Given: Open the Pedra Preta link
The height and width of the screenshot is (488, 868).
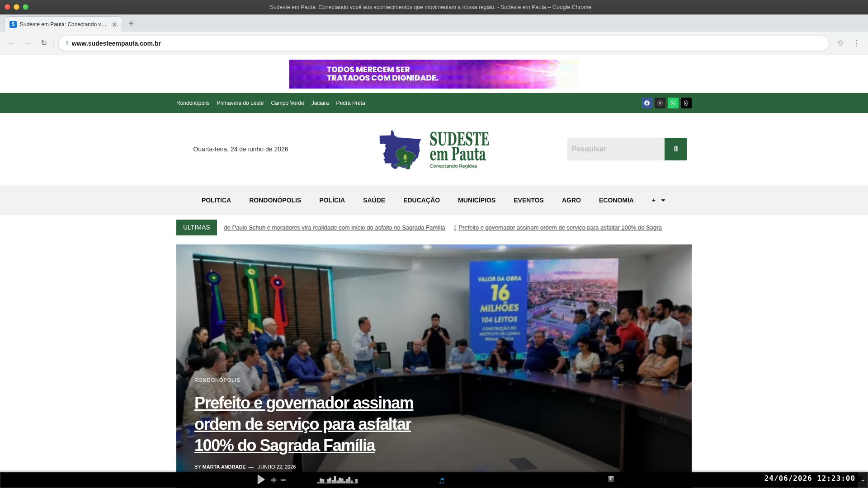Looking at the screenshot, I should [350, 103].
